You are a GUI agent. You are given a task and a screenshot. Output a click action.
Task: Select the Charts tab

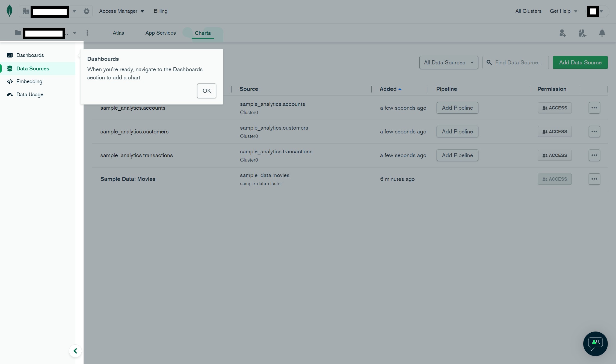pyautogui.click(x=203, y=33)
